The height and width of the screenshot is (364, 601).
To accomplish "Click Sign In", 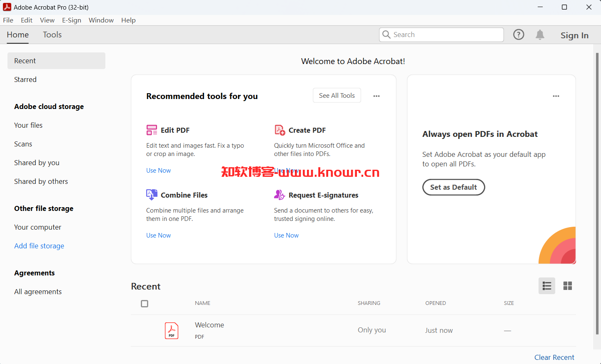I will pyautogui.click(x=574, y=35).
